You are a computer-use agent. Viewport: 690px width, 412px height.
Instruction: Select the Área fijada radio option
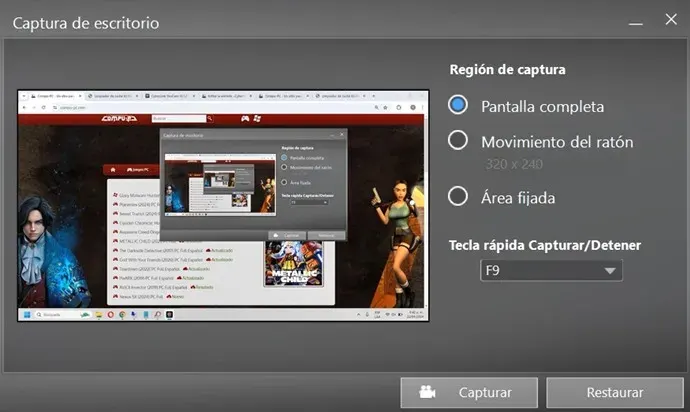click(x=458, y=196)
